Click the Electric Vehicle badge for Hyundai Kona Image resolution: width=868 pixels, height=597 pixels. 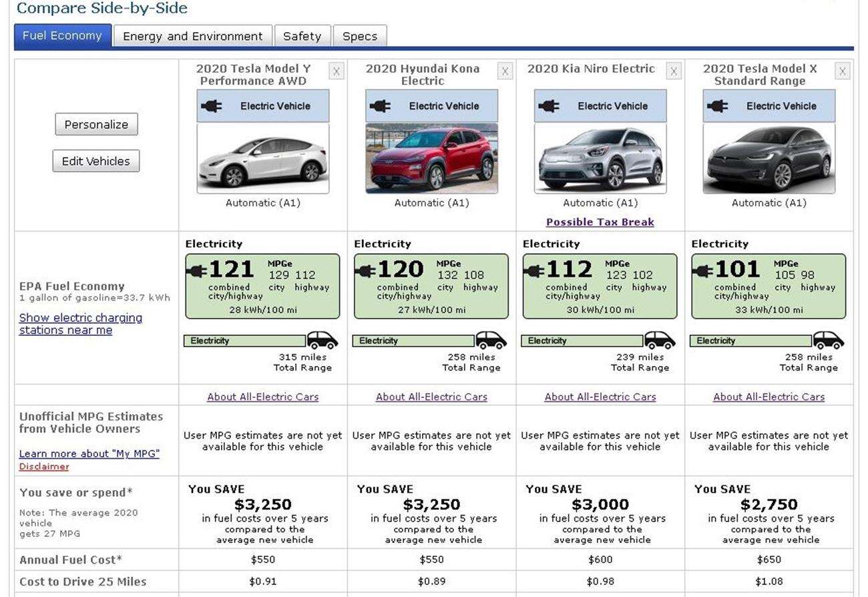point(431,106)
